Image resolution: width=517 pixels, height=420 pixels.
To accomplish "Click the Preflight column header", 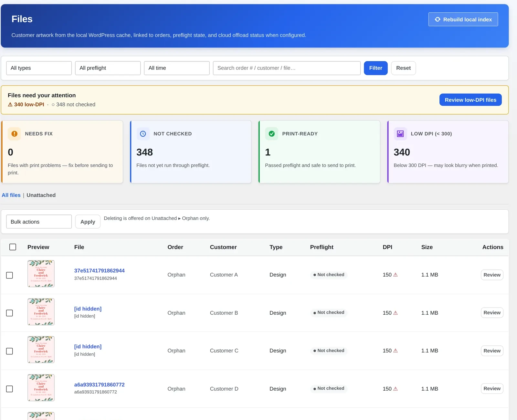I will click(x=322, y=247).
